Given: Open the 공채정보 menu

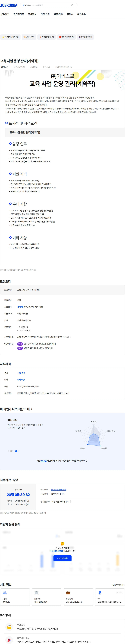Looking at the screenshot, I should click(x=32, y=14).
